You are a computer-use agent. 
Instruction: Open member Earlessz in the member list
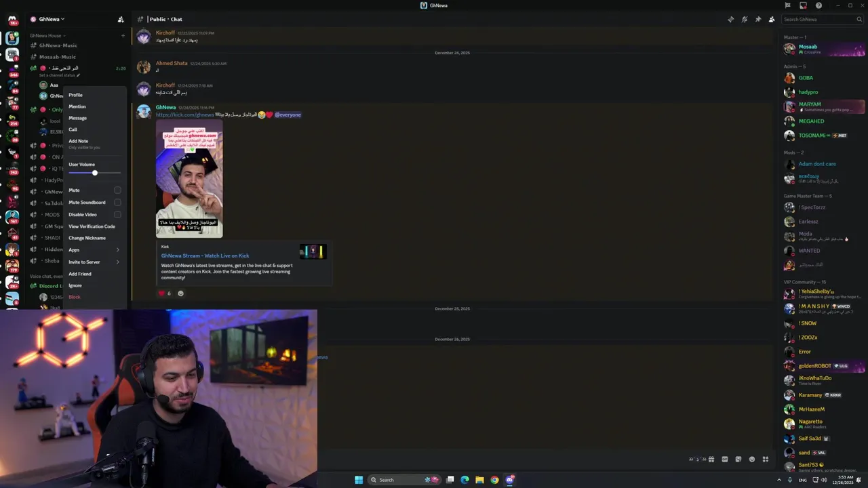pos(823,222)
